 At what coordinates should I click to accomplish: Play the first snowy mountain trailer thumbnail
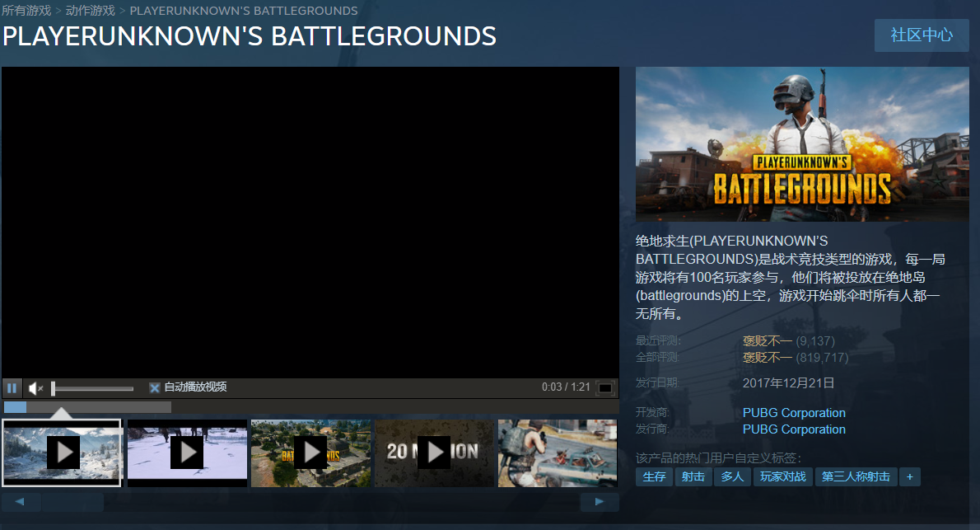click(x=61, y=453)
